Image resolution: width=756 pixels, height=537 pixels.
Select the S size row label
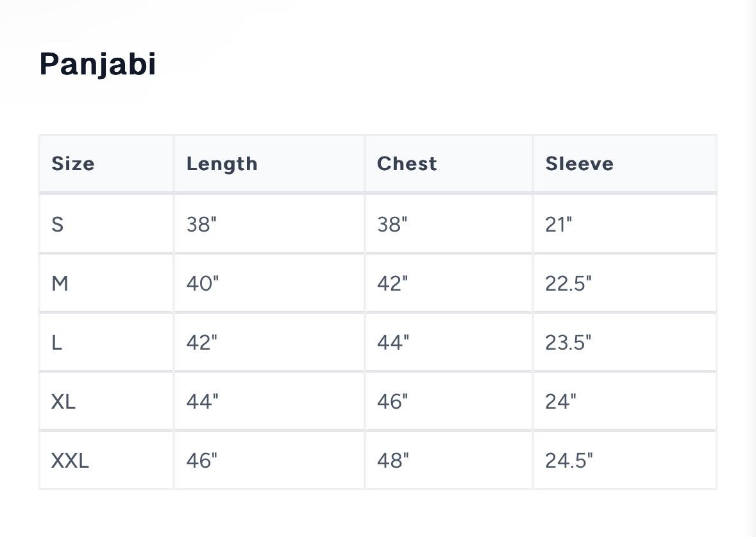coord(58,225)
